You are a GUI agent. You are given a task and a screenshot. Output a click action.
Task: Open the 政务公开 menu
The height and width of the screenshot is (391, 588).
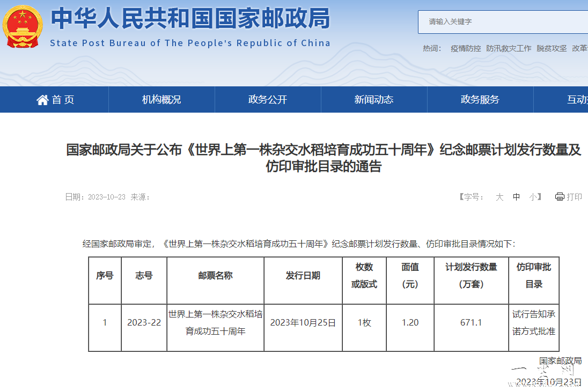(267, 100)
